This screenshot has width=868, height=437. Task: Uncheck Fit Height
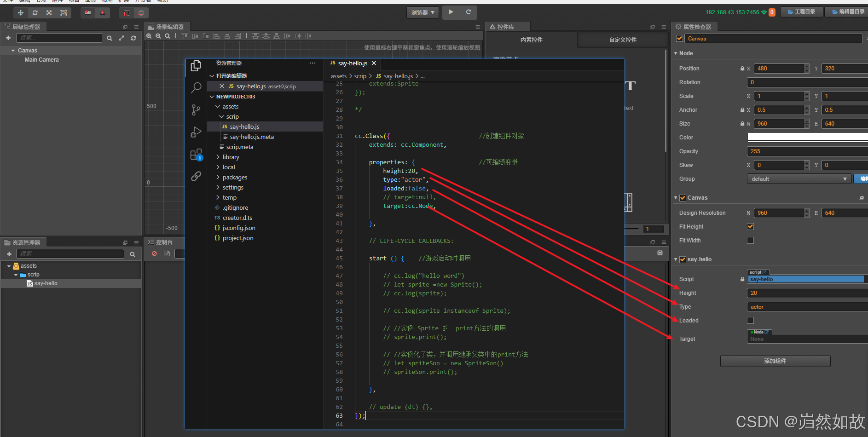[x=750, y=226]
